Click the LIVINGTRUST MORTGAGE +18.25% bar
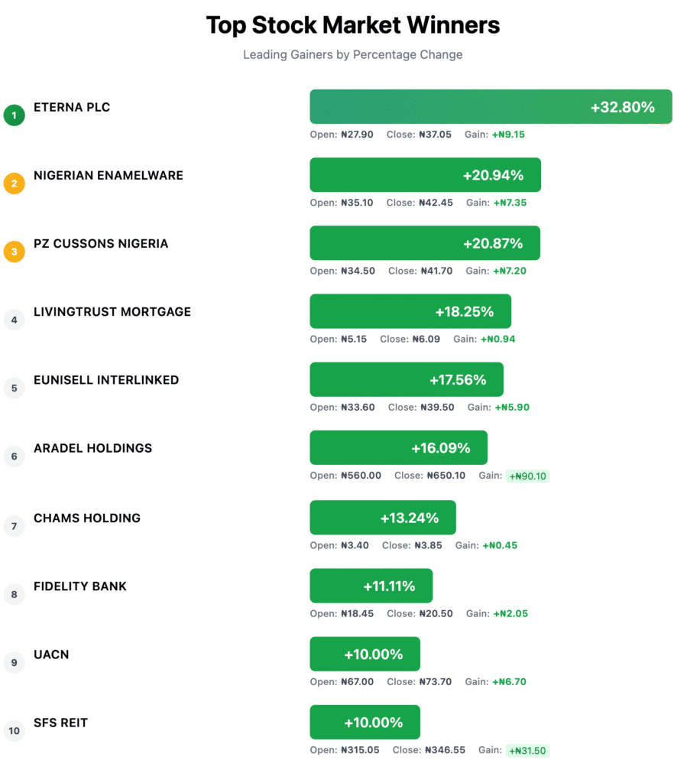700x783 pixels. (x=410, y=311)
